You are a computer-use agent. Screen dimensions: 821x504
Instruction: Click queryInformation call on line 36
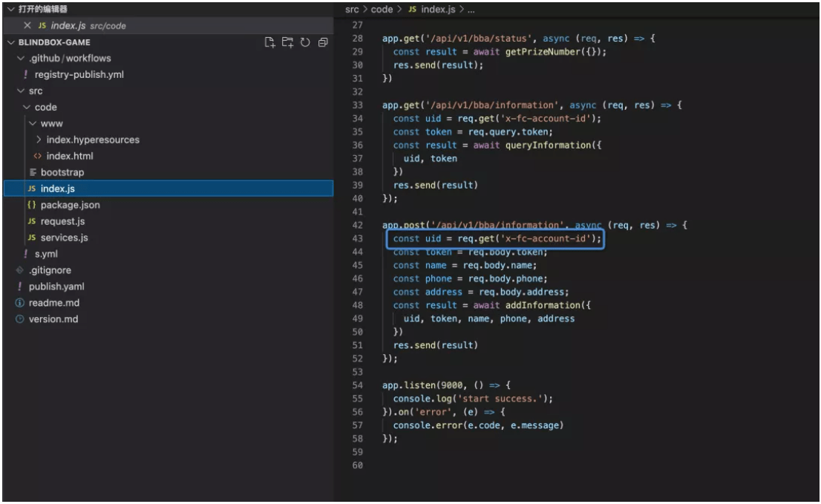click(548, 145)
